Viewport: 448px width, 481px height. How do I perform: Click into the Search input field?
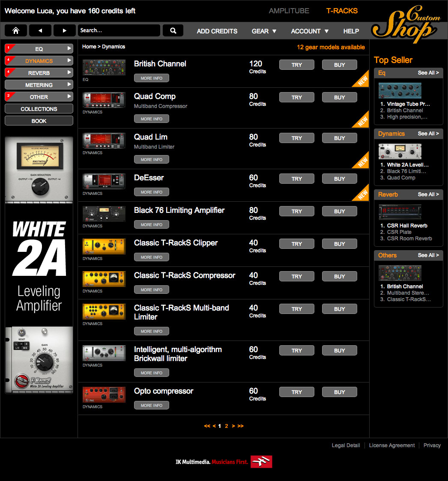119,30
